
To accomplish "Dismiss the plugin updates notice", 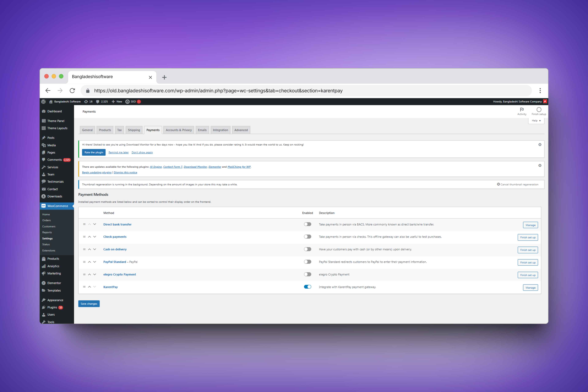I will [540, 166].
